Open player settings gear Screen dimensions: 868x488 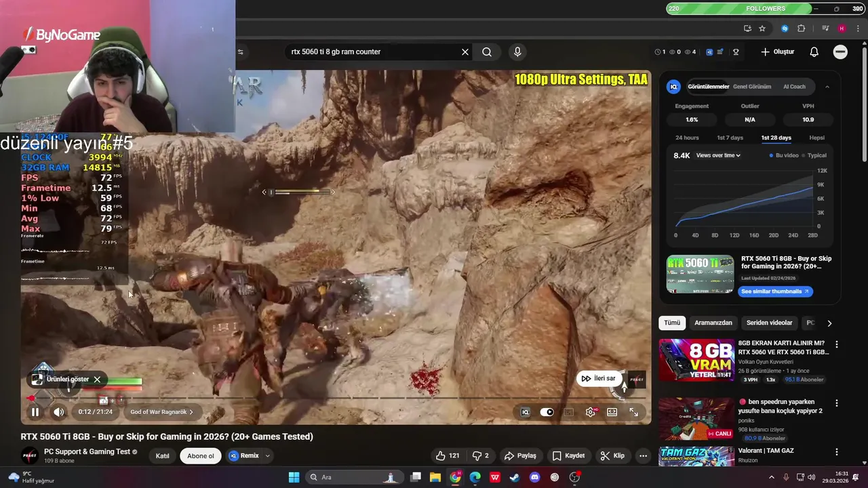pyautogui.click(x=591, y=412)
